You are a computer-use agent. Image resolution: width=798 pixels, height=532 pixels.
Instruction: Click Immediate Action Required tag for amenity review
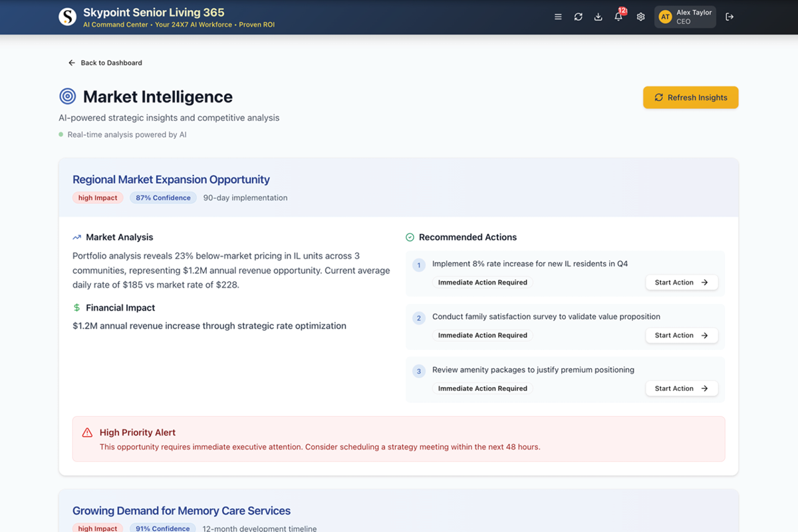(x=482, y=389)
